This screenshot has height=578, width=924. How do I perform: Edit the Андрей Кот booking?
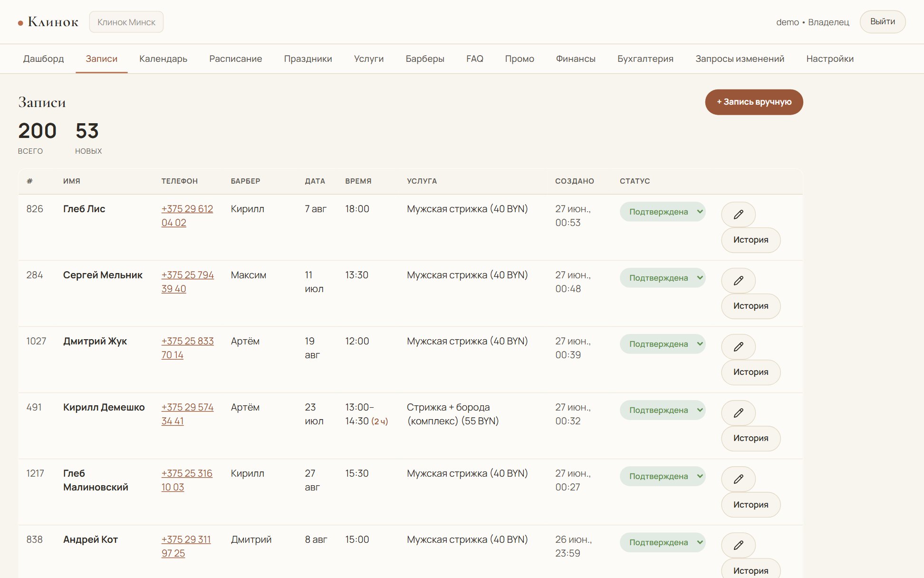tap(738, 545)
